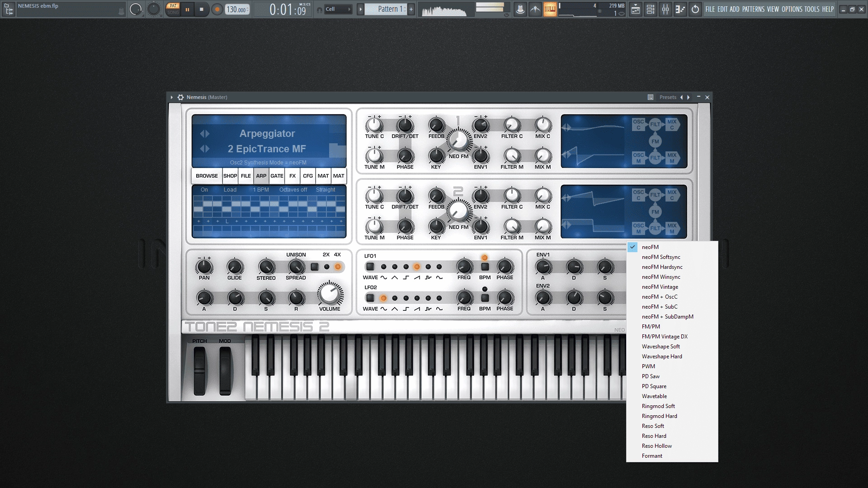Screen dimensions: 868x488
Task: Click the arrow left of Pattern 1
Action: pyautogui.click(x=360, y=9)
